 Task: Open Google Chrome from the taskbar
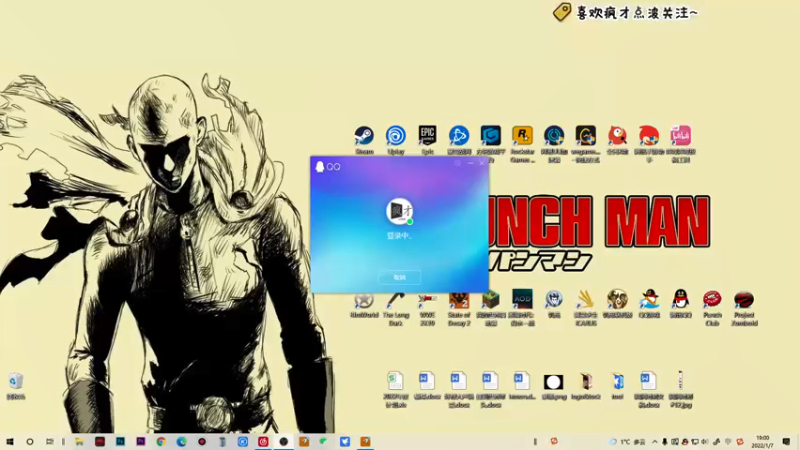coord(161,441)
